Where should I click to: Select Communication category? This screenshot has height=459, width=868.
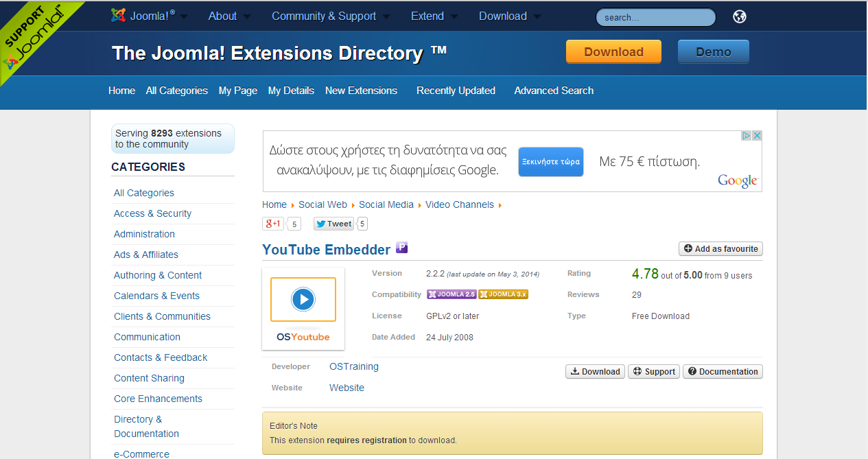pyautogui.click(x=147, y=337)
